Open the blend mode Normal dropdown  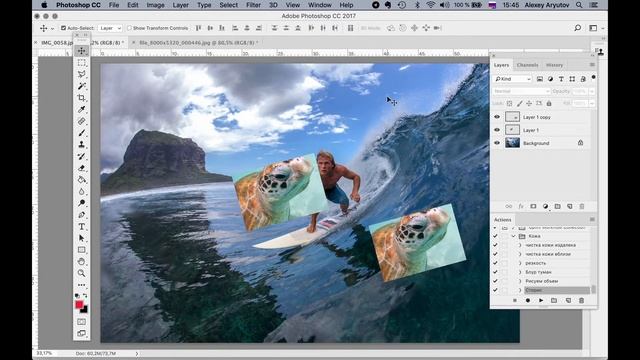(x=521, y=91)
